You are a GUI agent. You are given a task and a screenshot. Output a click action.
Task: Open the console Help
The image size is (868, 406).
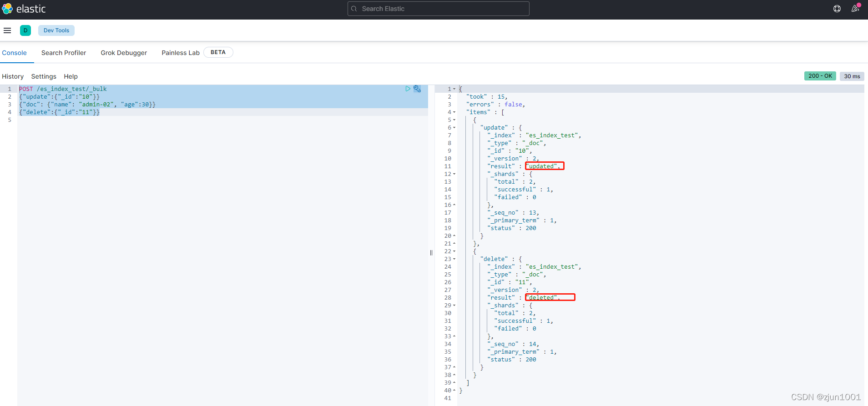point(71,76)
